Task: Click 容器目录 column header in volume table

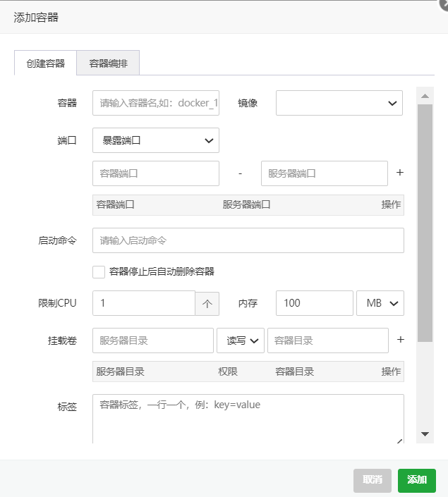Action: (x=294, y=372)
